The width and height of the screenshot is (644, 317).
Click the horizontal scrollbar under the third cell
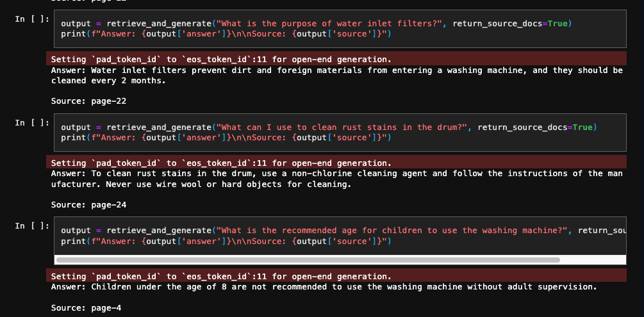308,260
